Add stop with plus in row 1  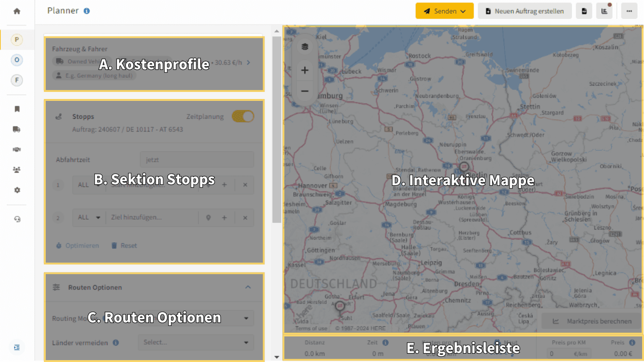pyautogui.click(x=224, y=185)
